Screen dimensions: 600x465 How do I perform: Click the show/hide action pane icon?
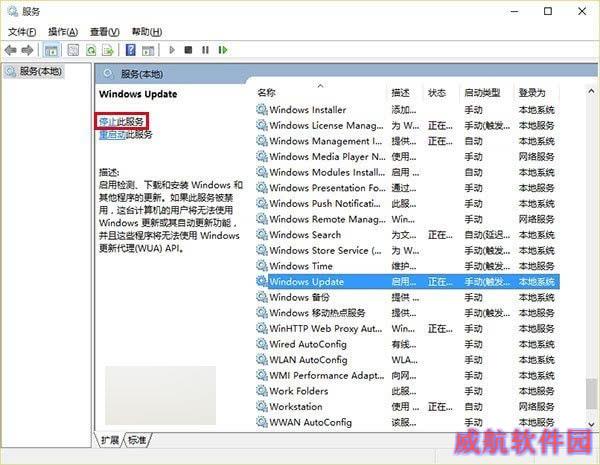[x=148, y=50]
